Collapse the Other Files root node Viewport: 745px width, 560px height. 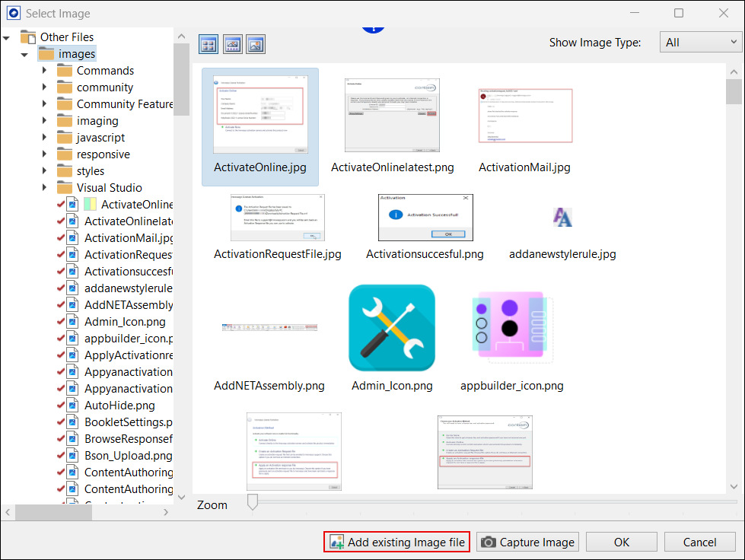6,37
